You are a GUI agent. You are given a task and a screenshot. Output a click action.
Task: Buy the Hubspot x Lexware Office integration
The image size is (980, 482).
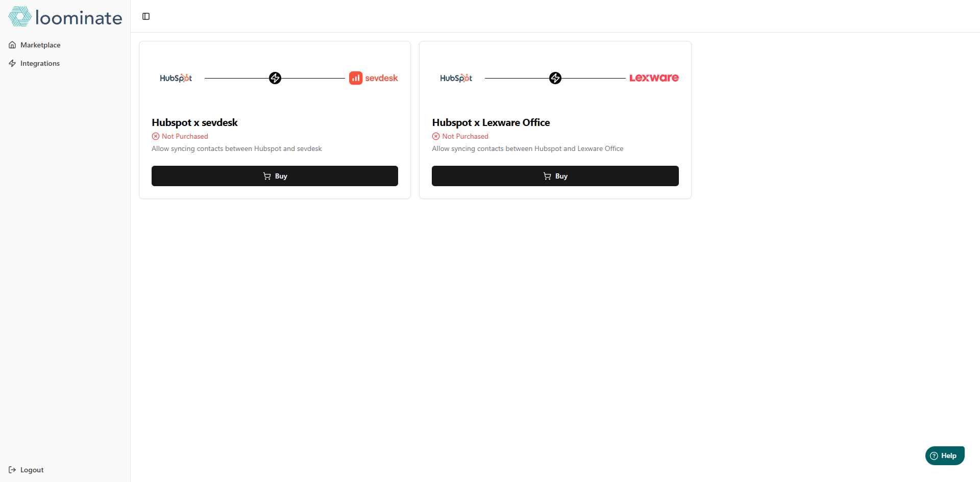pos(555,176)
